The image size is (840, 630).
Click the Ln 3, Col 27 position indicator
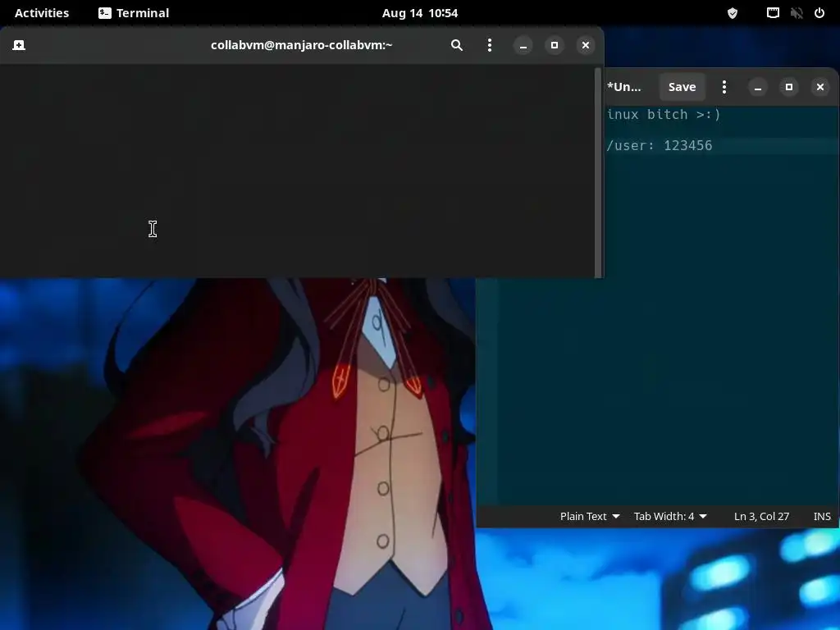pos(761,517)
